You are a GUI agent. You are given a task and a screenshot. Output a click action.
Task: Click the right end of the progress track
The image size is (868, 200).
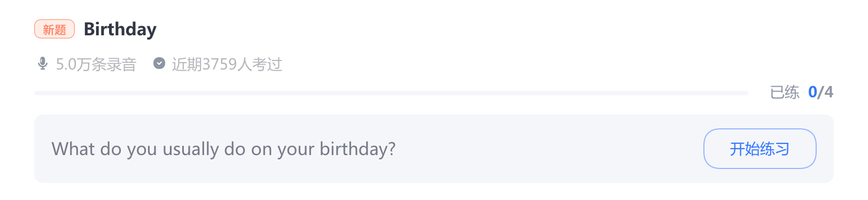745,93
